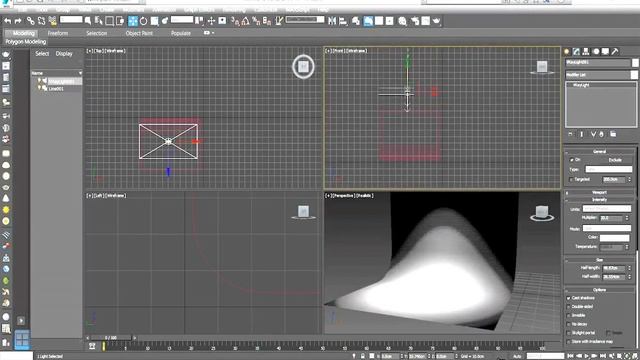Open the Render Setup icon

415,21
